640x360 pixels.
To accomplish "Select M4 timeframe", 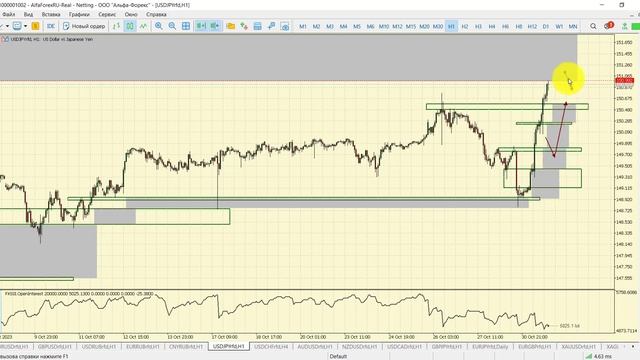I will tap(343, 26).
